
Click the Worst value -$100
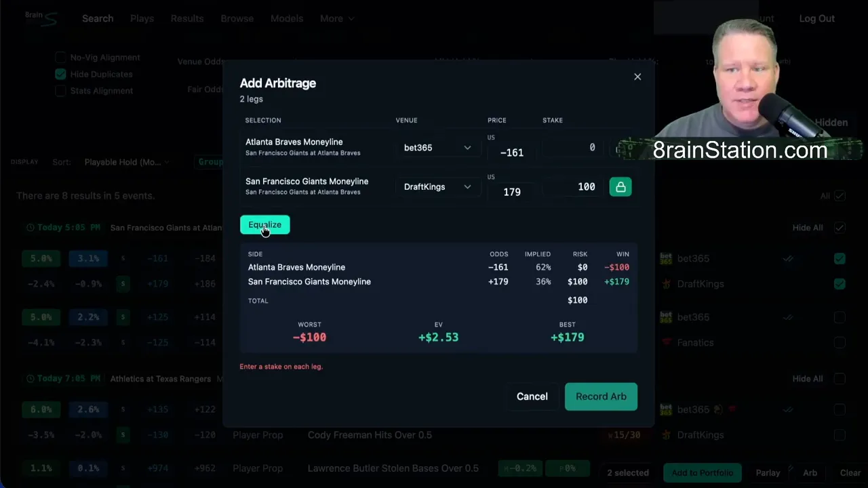pyautogui.click(x=309, y=338)
